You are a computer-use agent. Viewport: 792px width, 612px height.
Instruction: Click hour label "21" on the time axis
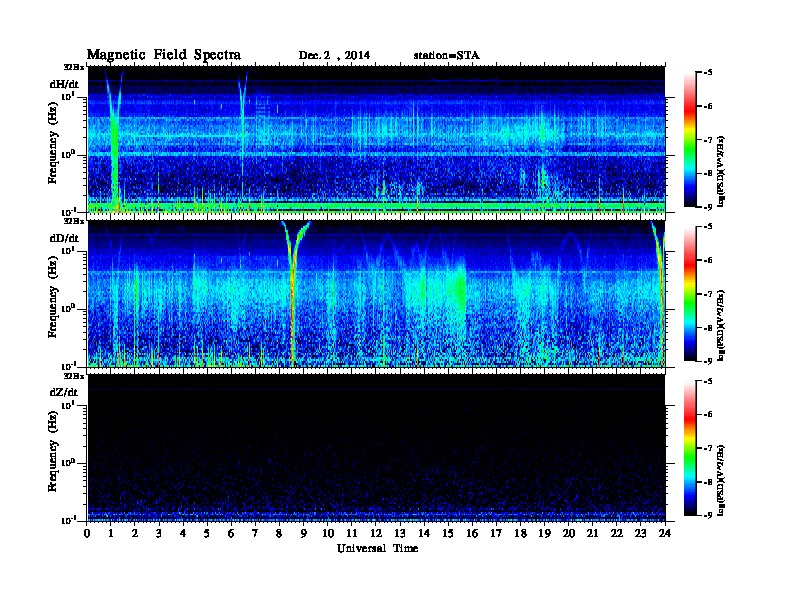click(x=592, y=533)
